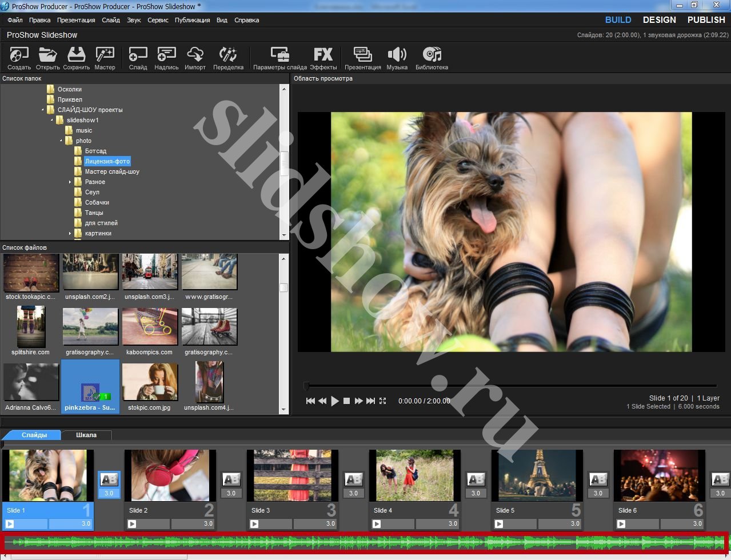Switch to the BUILD workspace
731x560 pixels.
click(618, 19)
